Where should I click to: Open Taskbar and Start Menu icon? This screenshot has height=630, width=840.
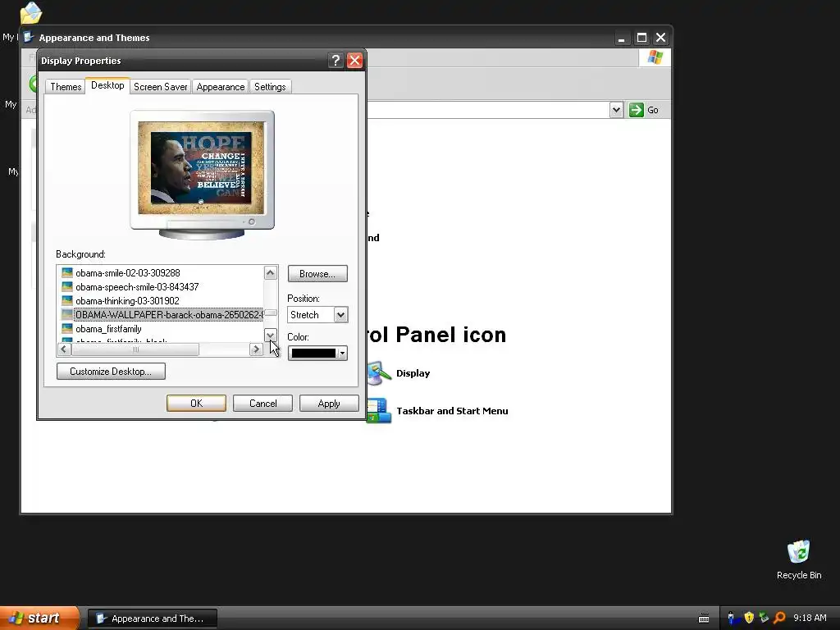(x=380, y=411)
